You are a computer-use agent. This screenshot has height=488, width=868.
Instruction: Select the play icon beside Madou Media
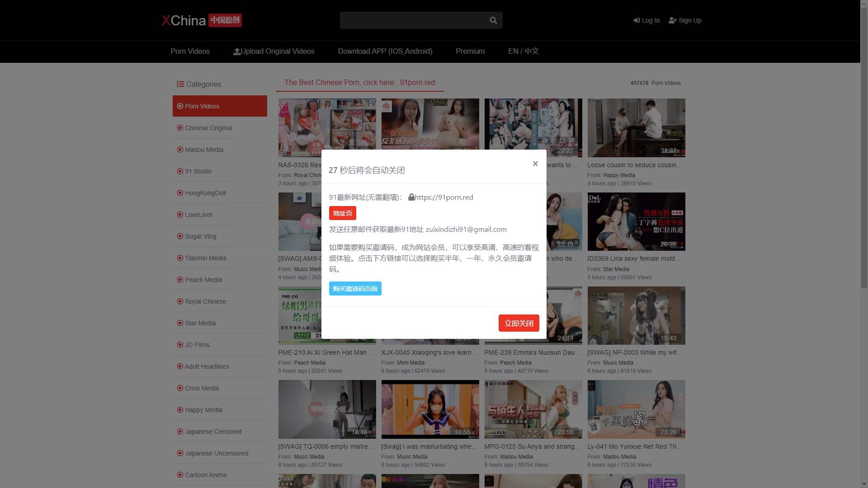[180, 150]
